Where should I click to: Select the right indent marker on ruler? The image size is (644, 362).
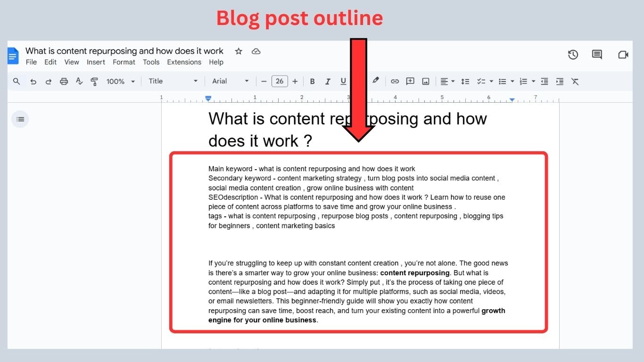pos(512,99)
